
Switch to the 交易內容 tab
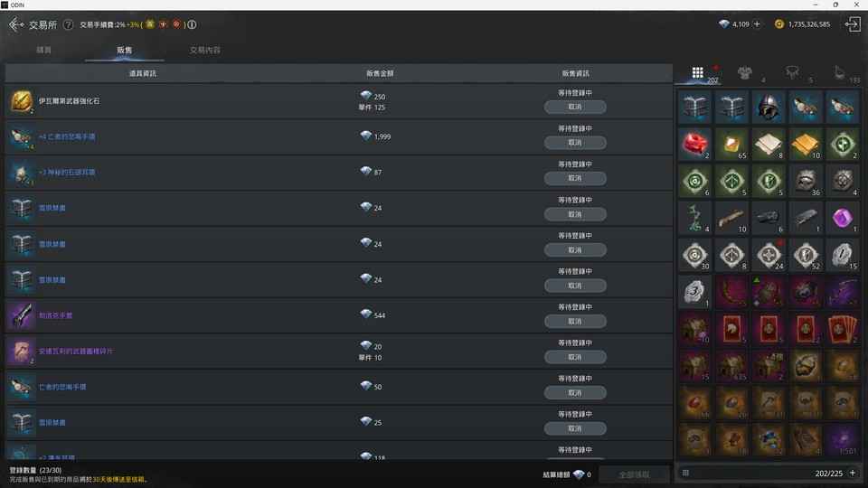[x=205, y=51]
